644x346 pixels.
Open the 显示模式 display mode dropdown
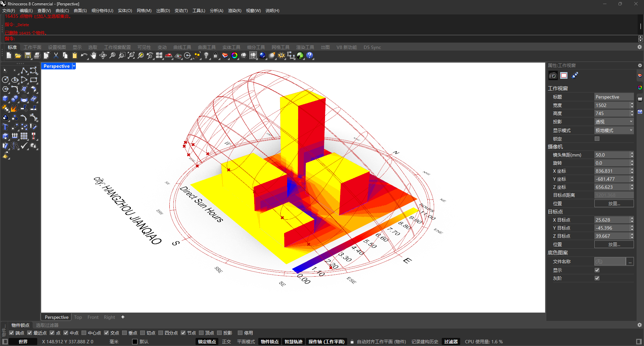click(x=614, y=130)
